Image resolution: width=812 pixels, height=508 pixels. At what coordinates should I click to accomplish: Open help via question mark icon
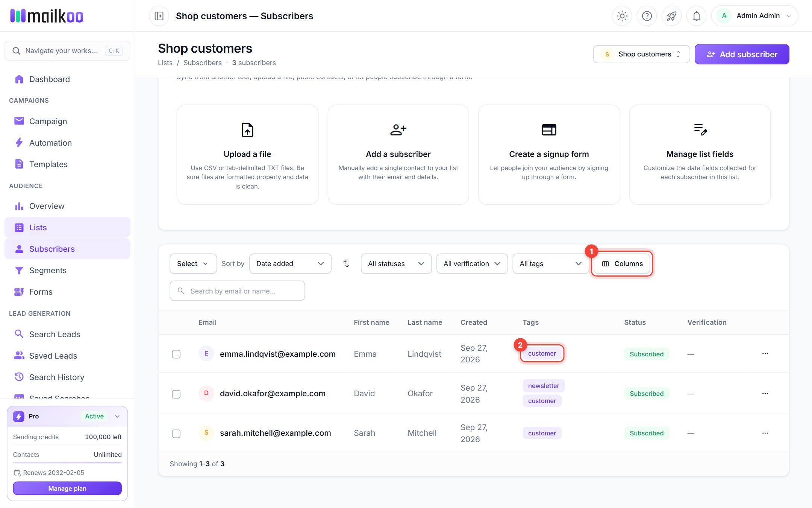coord(647,16)
